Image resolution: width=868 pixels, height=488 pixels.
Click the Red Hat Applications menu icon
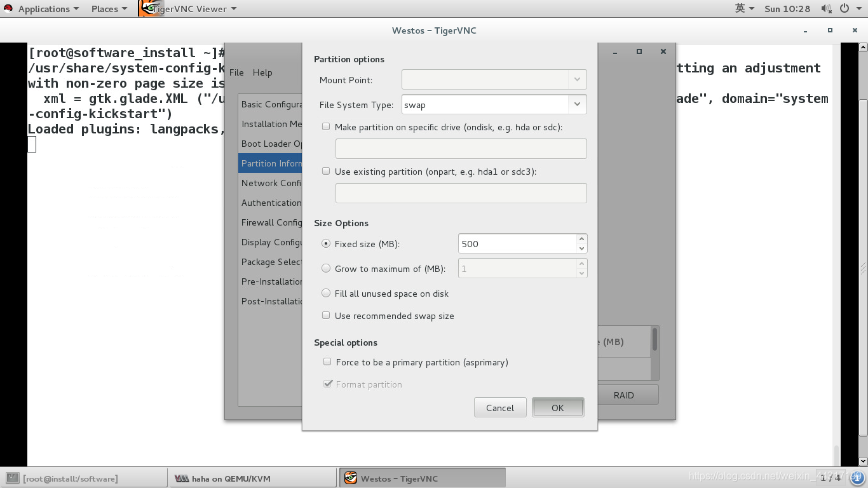pos(8,8)
